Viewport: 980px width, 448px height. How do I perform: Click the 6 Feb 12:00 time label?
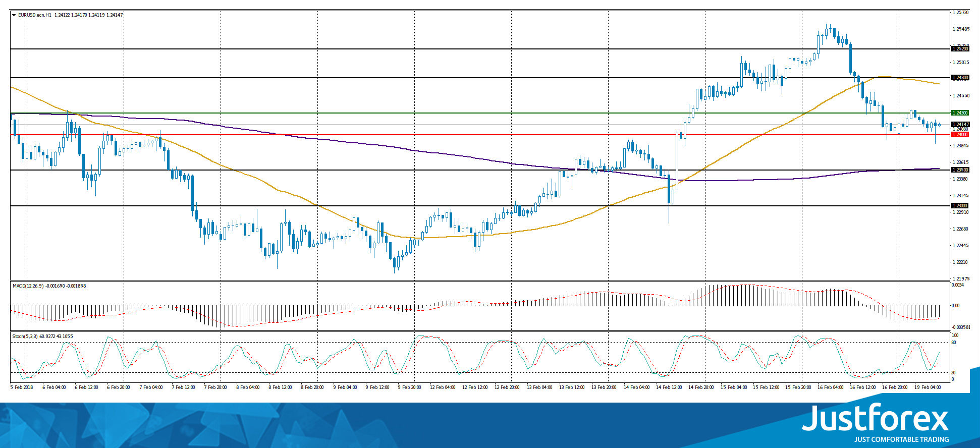(86, 387)
